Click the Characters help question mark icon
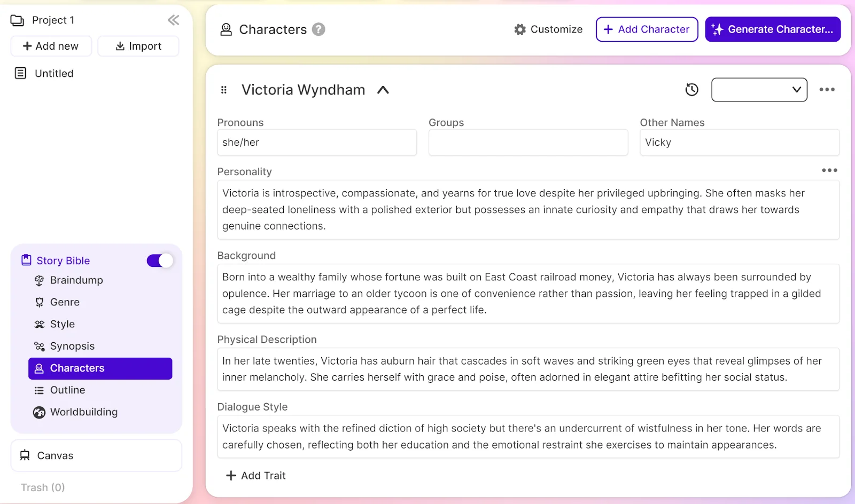This screenshot has width=855, height=504. tap(318, 29)
